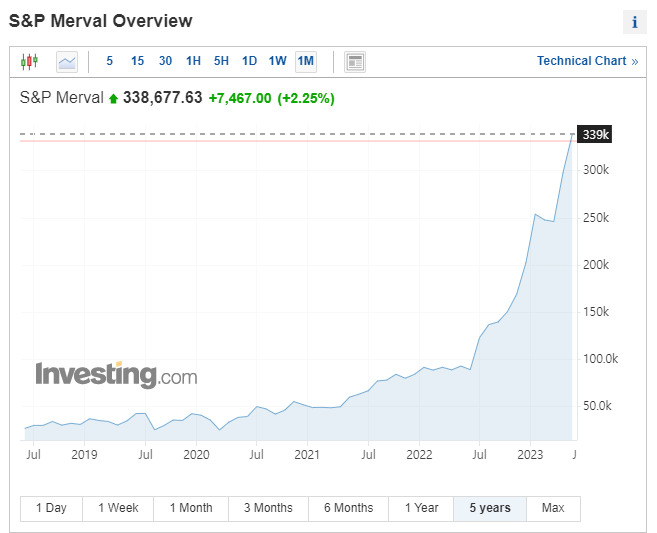Click the 2021 date axis label
The image size is (657, 533).
[x=307, y=455]
